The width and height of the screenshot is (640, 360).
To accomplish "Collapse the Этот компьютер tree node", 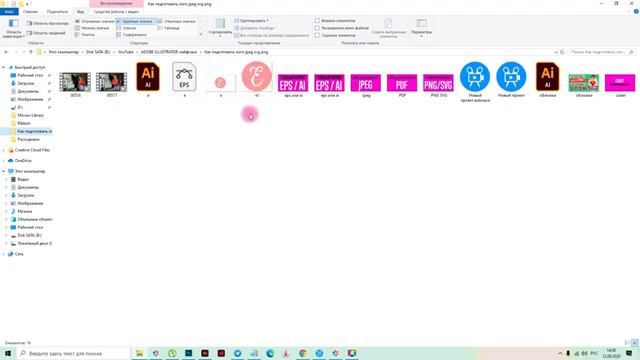I will point(4,171).
